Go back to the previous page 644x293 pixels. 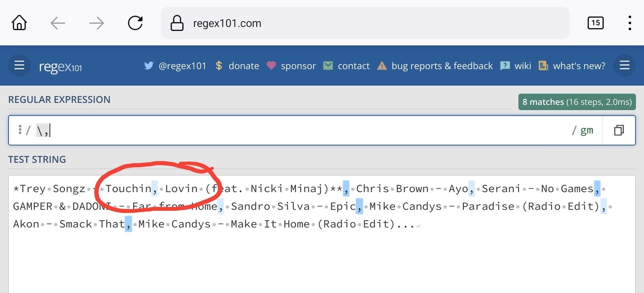[x=58, y=23]
